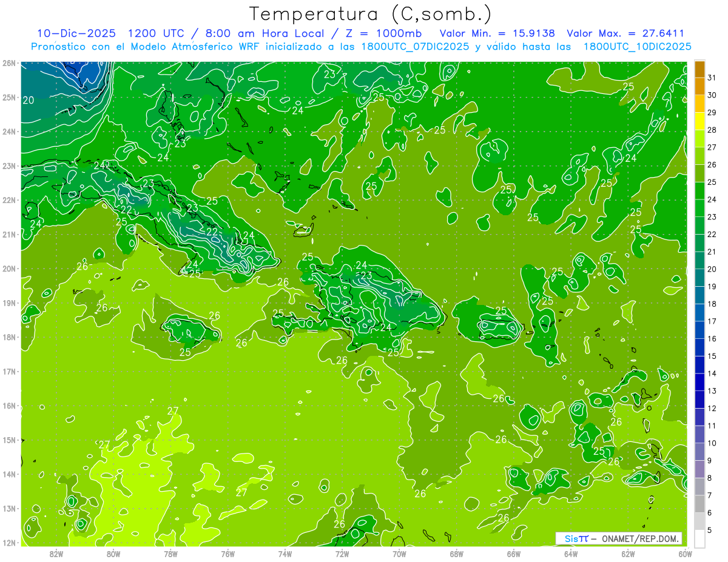Click the '19N' latitude axis label

click(9, 303)
